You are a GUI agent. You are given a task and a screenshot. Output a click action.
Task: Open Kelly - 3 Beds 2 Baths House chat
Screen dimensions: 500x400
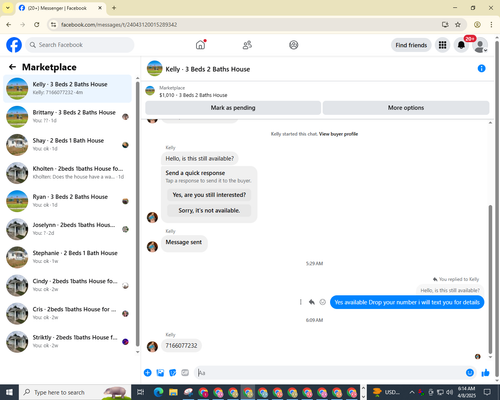[68, 88]
